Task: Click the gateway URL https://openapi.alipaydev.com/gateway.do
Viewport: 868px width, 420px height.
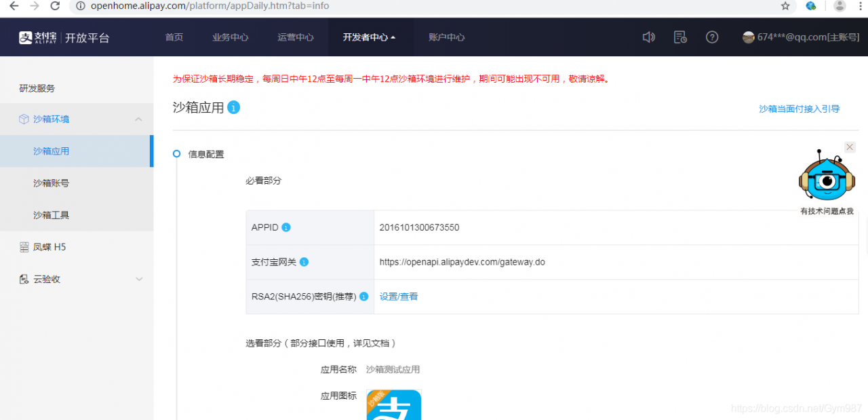Action: (x=462, y=262)
